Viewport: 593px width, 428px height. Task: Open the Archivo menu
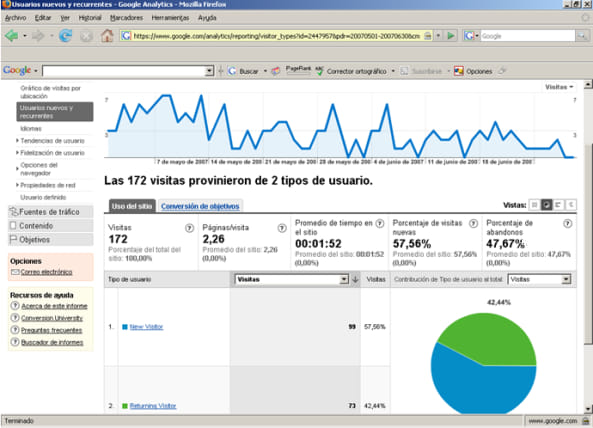pos(16,18)
